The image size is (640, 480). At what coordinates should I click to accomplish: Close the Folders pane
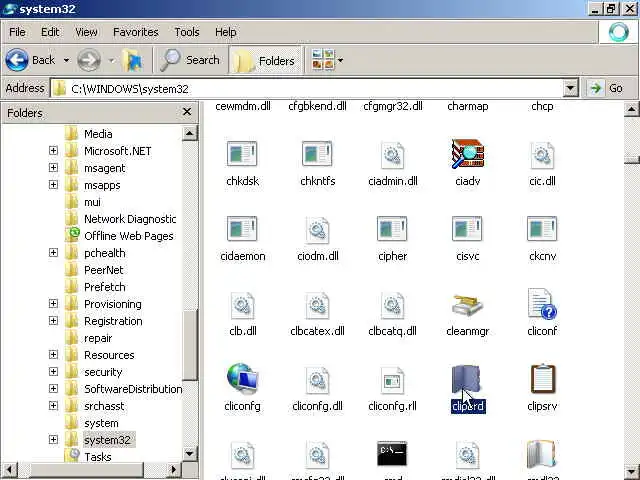pos(187,112)
